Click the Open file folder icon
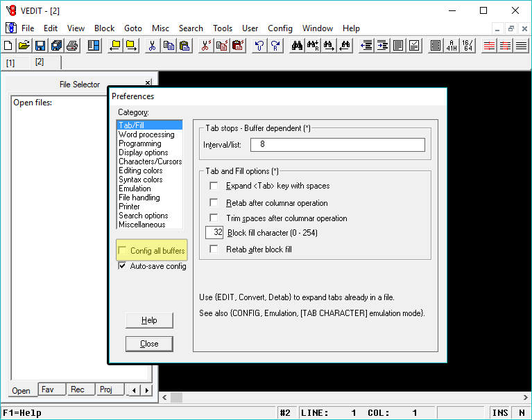The width and height of the screenshot is (532, 420). coord(24,46)
